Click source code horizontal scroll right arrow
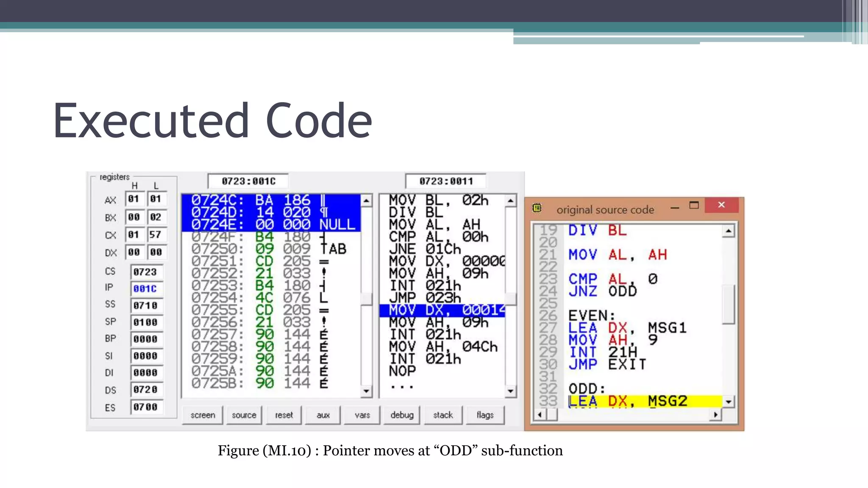Screen dimensions: 868x488 pos(716,415)
